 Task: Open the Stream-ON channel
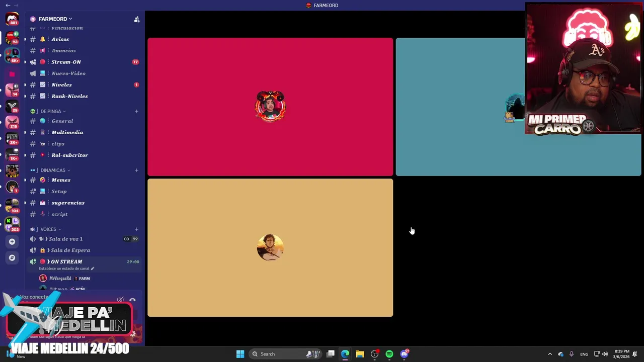84,62
